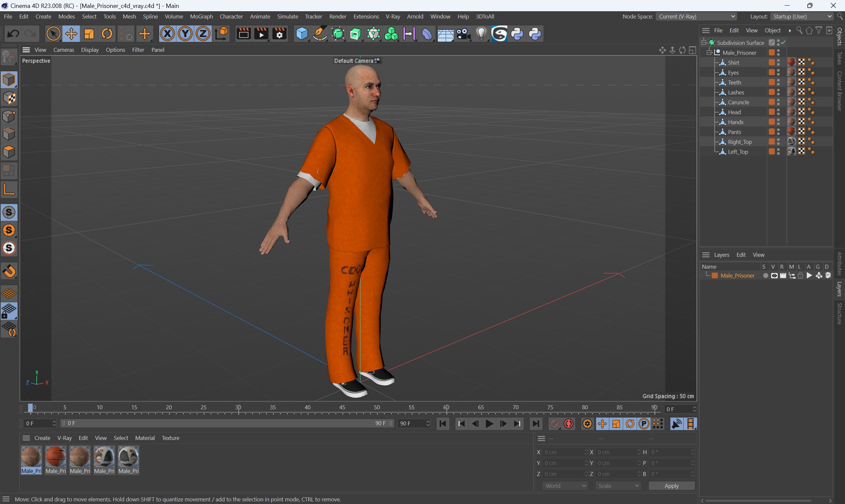Switch to Edges mode icon
This screenshot has width=845, height=504.
point(9,134)
